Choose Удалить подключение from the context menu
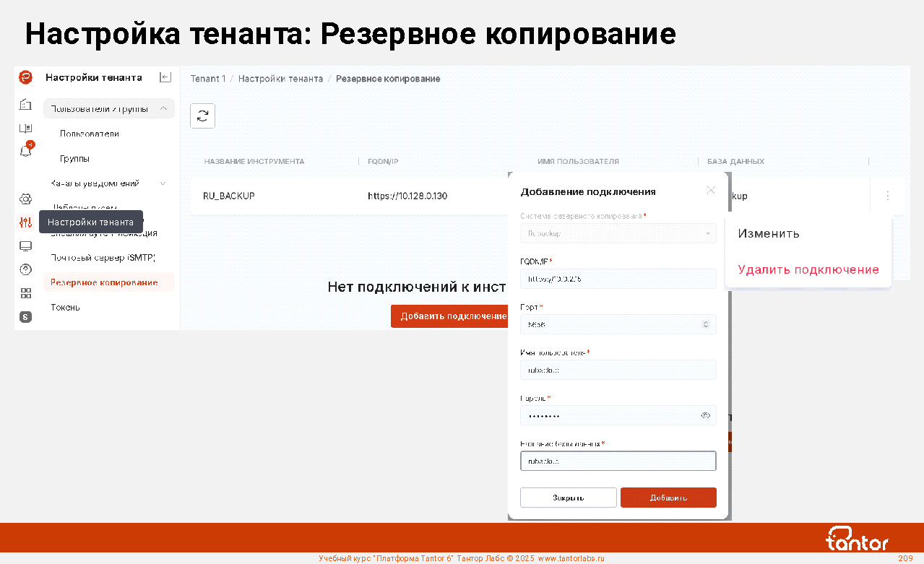The height and width of the screenshot is (564, 924). pos(808,270)
